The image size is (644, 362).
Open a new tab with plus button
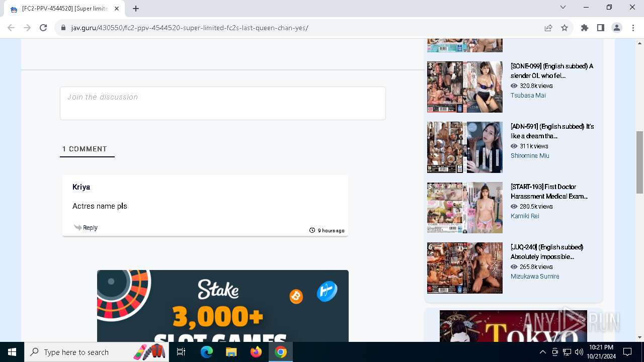coord(136,9)
